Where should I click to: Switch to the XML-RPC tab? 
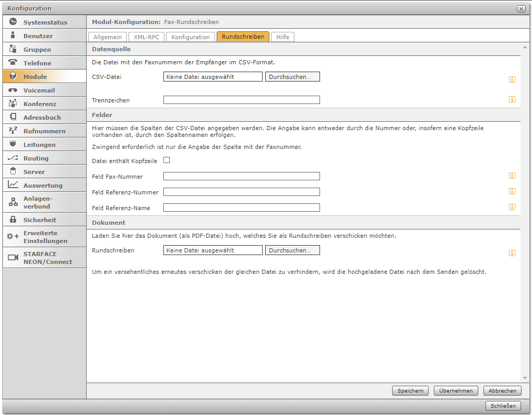tap(147, 37)
